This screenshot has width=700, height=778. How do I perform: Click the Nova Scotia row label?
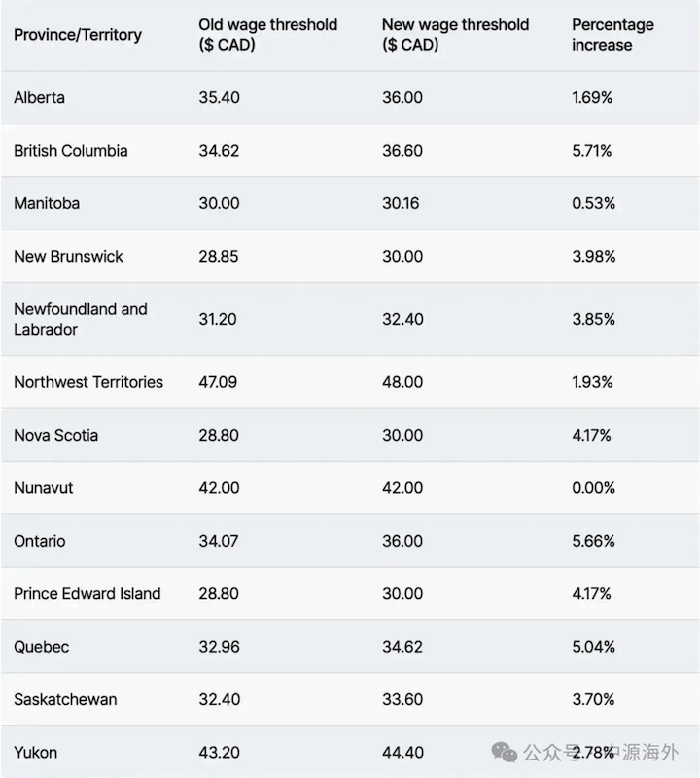pos(56,436)
